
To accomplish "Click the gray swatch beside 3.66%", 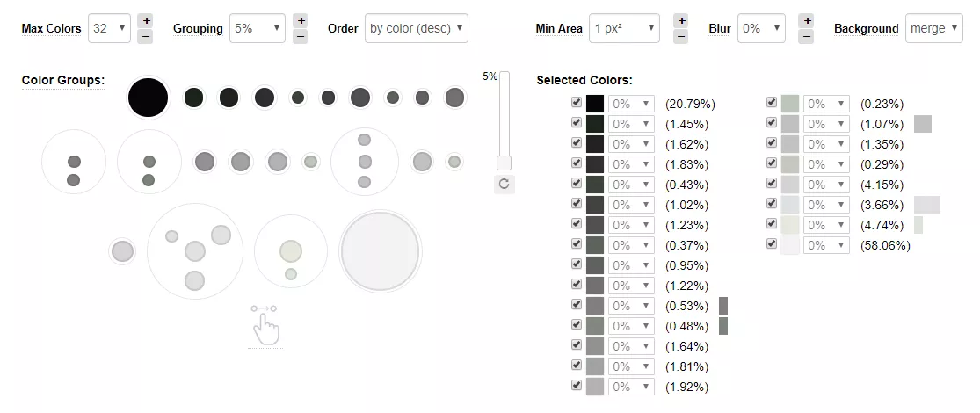I will click(927, 205).
